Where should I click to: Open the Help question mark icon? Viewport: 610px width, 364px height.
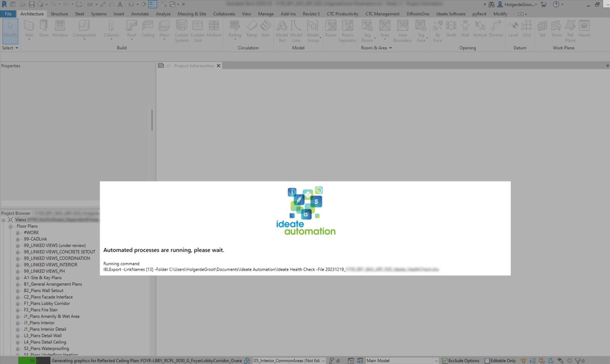[x=556, y=4]
